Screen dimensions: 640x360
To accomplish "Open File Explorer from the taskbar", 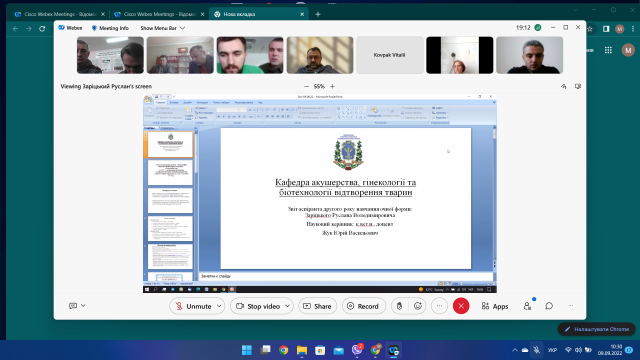I will [302, 350].
